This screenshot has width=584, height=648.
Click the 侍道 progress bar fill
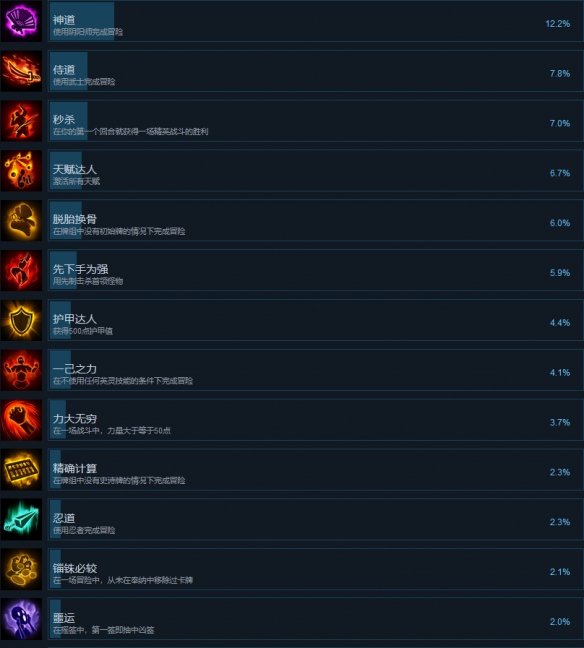69,71
